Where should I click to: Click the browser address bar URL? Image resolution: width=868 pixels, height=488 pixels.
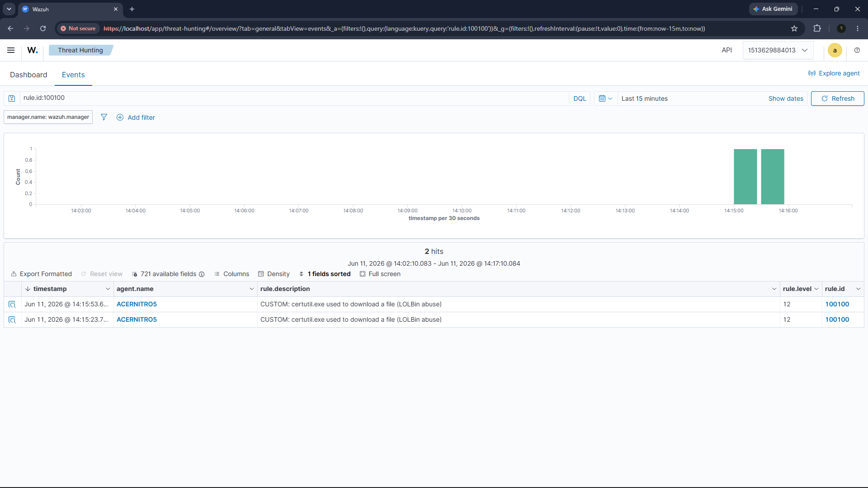[404, 28]
